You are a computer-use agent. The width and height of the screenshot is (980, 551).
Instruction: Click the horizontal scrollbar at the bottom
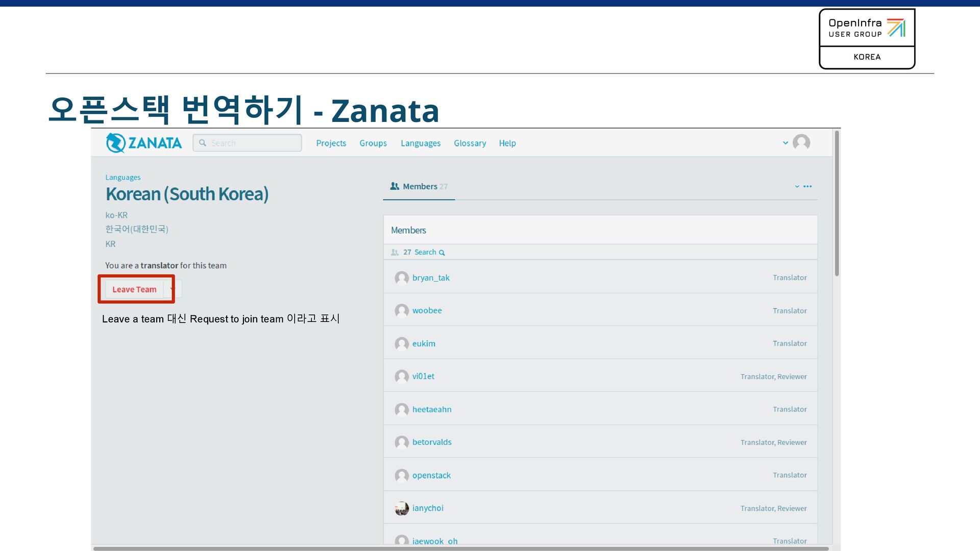(x=461, y=548)
